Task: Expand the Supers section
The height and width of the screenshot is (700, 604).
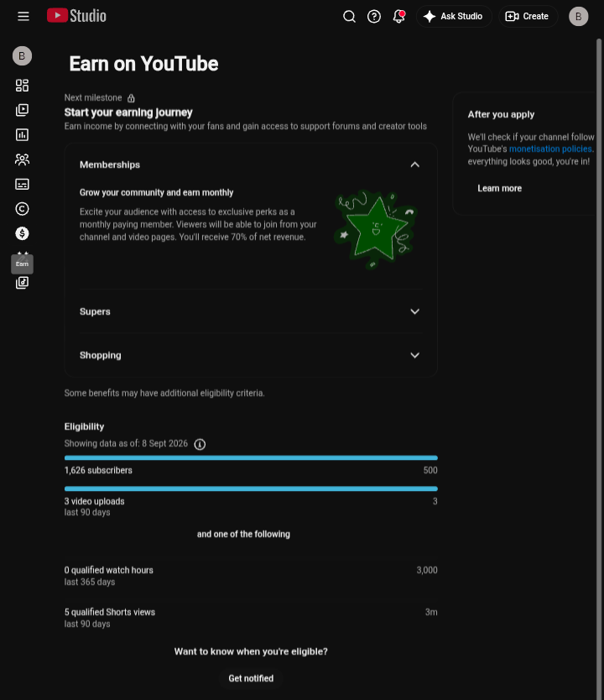Action: coord(415,311)
